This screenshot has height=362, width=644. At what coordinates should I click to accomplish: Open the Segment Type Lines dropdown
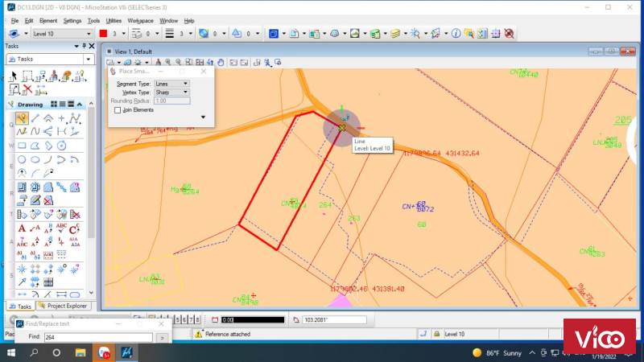171,84
